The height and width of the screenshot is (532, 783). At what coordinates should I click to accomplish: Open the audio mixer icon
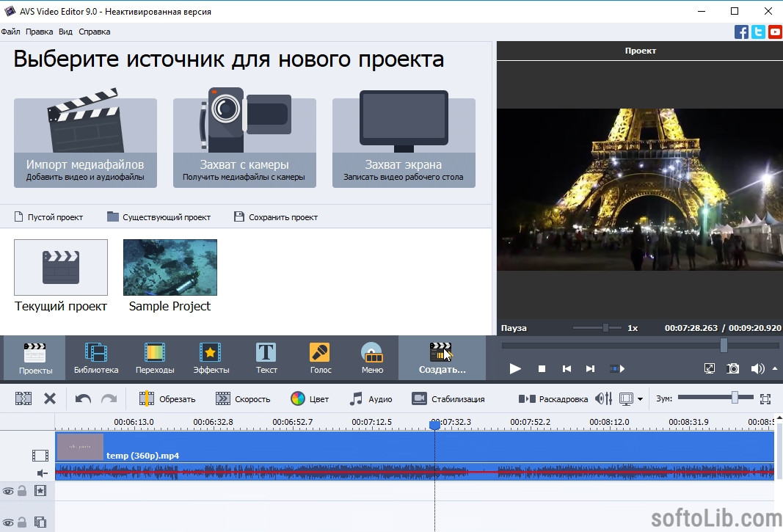pyautogui.click(x=603, y=398)
